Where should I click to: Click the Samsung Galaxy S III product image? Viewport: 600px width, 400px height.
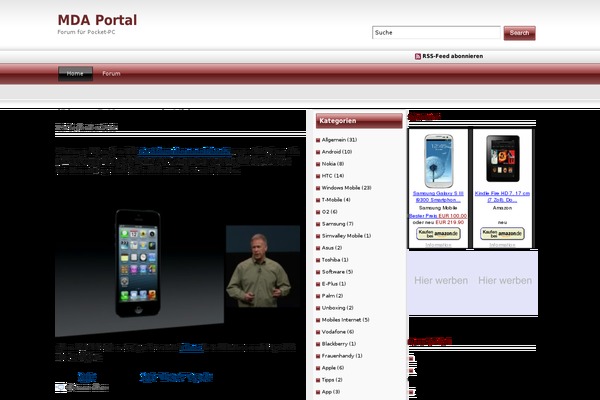pyautogui.click(x=439, y=161)
